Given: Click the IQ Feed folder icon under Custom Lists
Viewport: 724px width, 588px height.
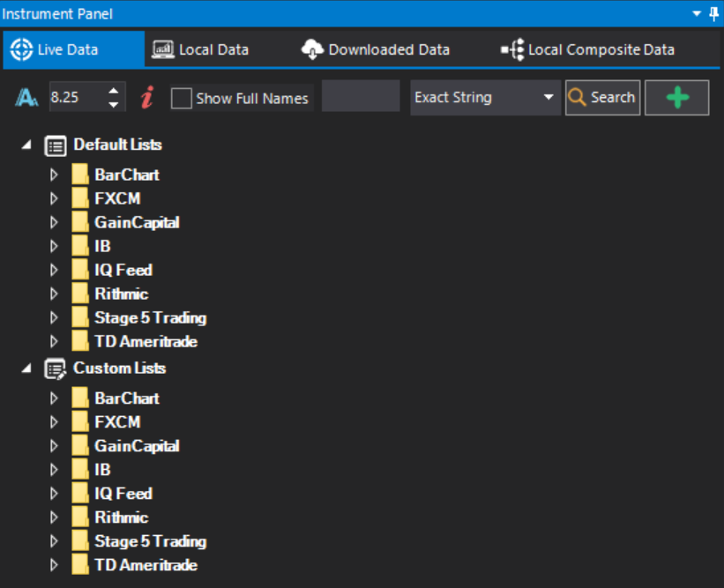Looking at the screenshot, I should (80, 494).
